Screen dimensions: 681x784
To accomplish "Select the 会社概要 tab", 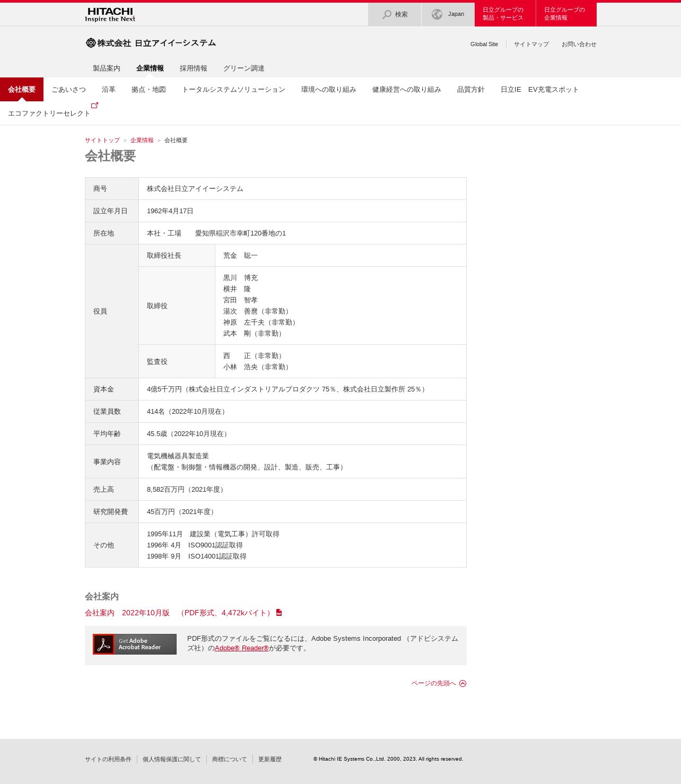I will pos(22,89).
